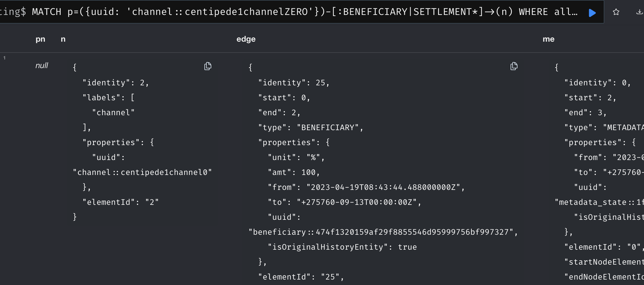Select the channel::centipede1channel0 uuid text

coord(142,172)
